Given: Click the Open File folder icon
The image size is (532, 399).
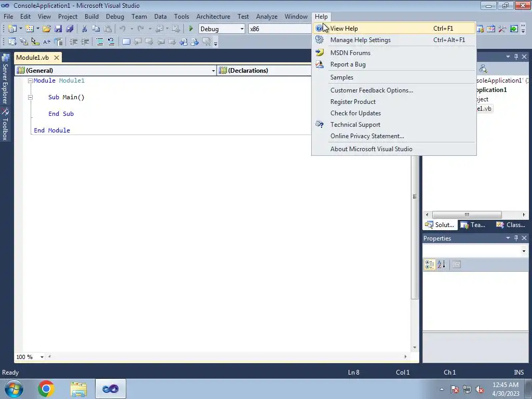Looking at the screenshot, I should pos(47,29).
